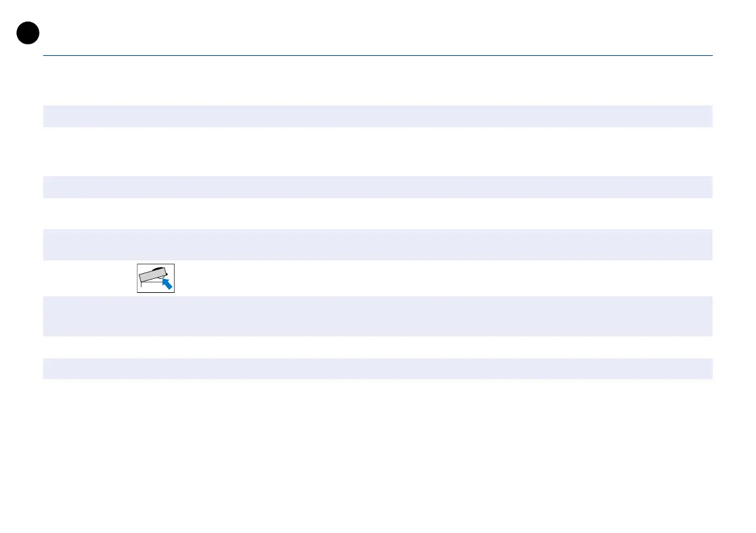Select the last shaded row of the table
Screen dimensions: 756x533
[378, 368]
